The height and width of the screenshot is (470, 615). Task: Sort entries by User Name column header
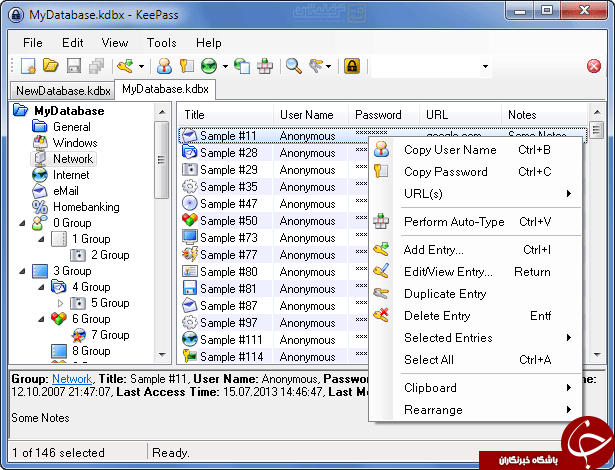tap(311, 115)
